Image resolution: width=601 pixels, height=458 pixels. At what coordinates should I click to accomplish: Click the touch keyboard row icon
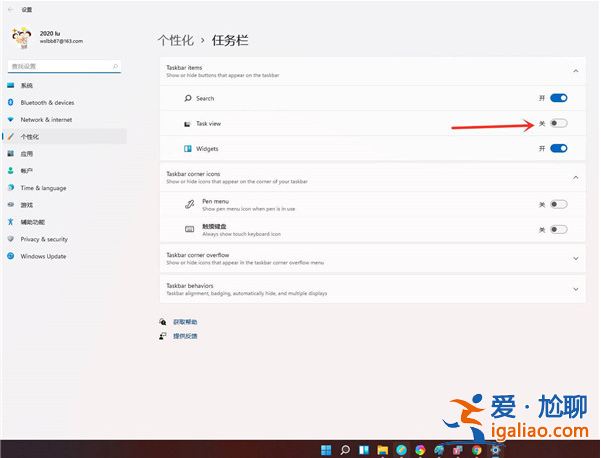[189, 229]
